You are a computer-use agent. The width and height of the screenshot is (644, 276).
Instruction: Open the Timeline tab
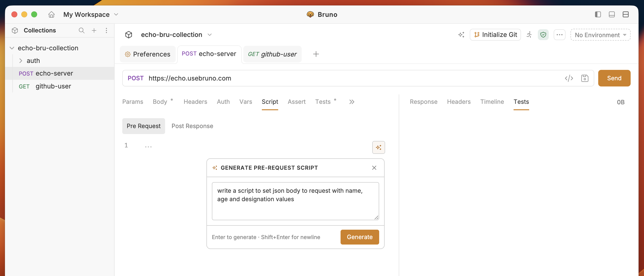[x=492, y=102]
